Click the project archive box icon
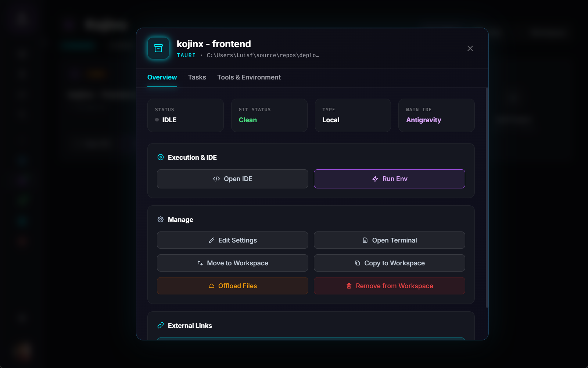This screenshot has height=368, width=588. 158,48
